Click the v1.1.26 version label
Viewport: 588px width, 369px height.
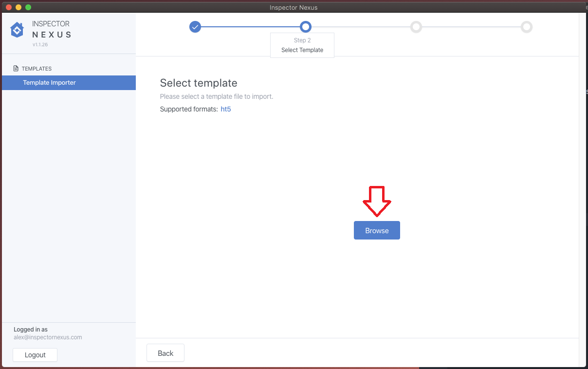click(40, 45)
